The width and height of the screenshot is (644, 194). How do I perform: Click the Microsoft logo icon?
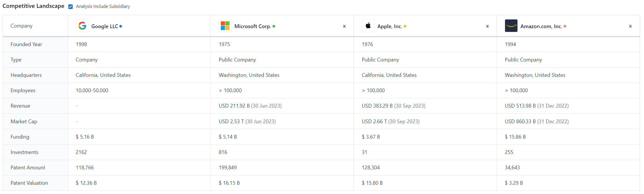[225, 26]
